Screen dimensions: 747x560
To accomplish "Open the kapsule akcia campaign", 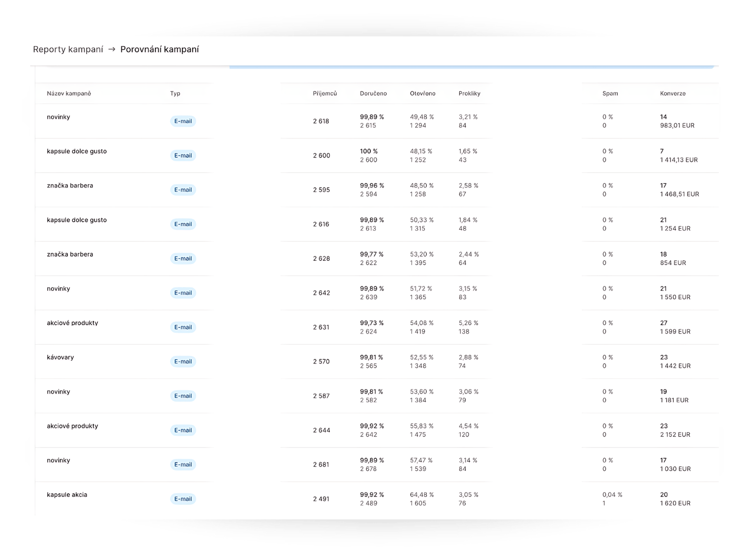I will pyautogui.click(x=67, y=495).
